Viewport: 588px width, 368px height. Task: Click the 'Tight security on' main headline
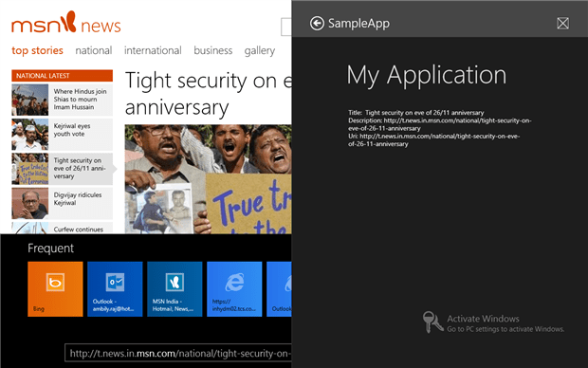[208, 94]
